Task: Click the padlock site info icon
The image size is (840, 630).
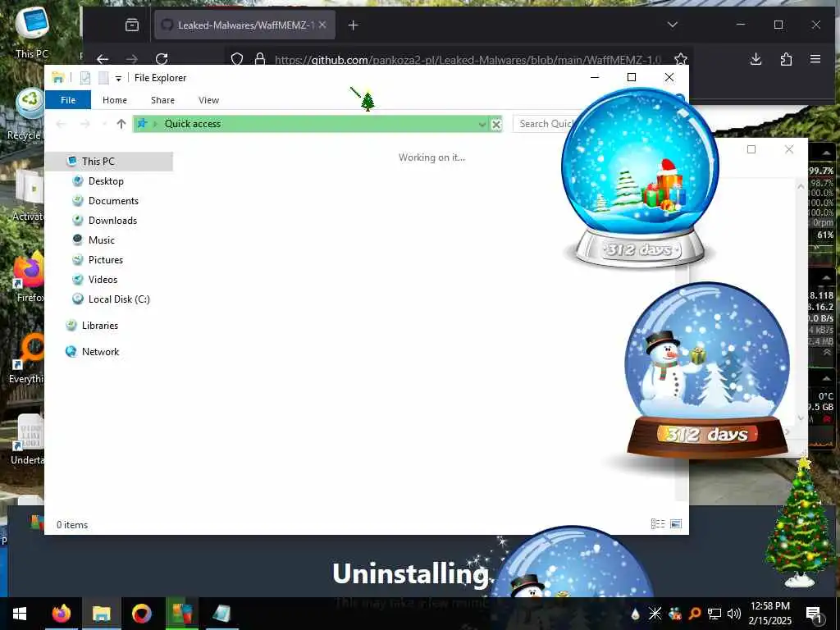Action: point(260,59)
